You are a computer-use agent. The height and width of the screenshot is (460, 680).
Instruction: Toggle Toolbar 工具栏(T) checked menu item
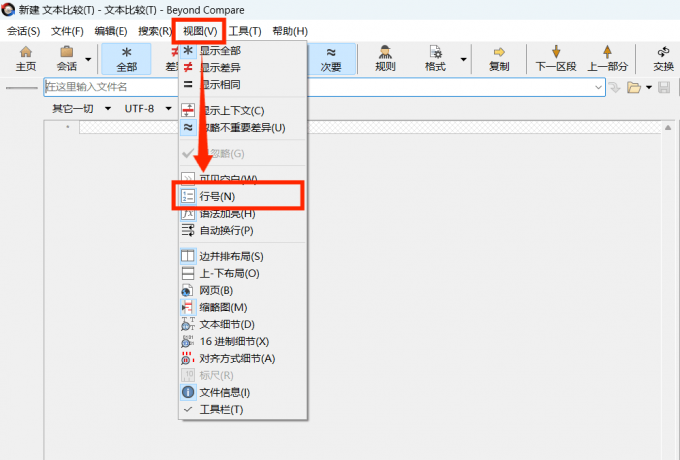click(x=242, y=410)
